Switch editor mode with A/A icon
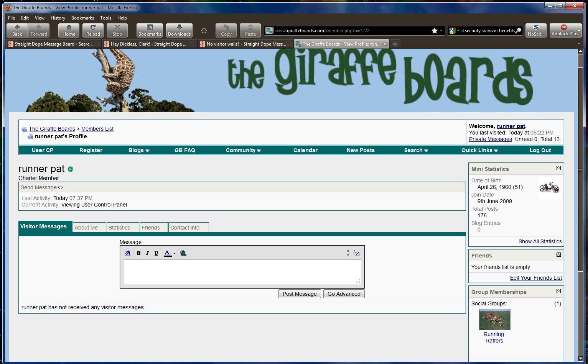 click(357, 253)
